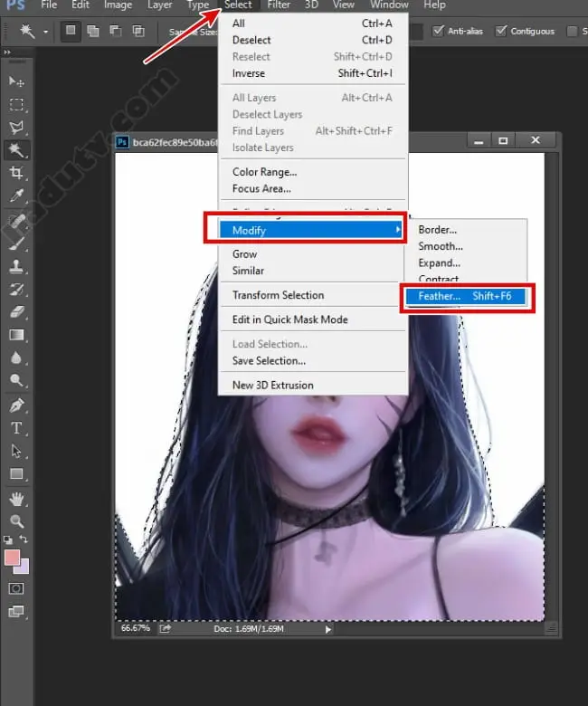The width and height of the screenshot is (588, 706).
Task: Click Deselect in Select menu
Action: [x=312, y=40]
